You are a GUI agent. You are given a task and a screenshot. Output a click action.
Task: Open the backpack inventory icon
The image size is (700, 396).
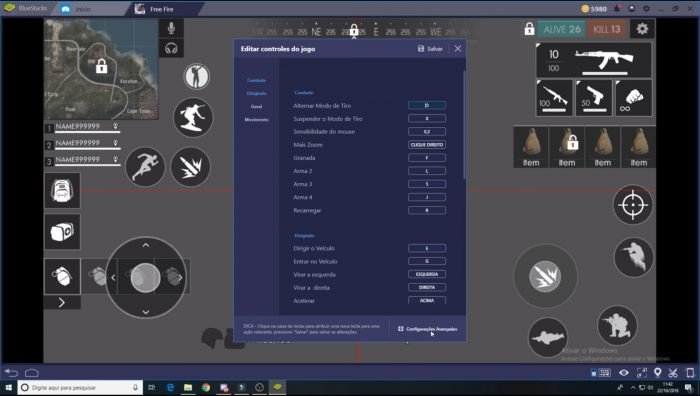(62, 191)
